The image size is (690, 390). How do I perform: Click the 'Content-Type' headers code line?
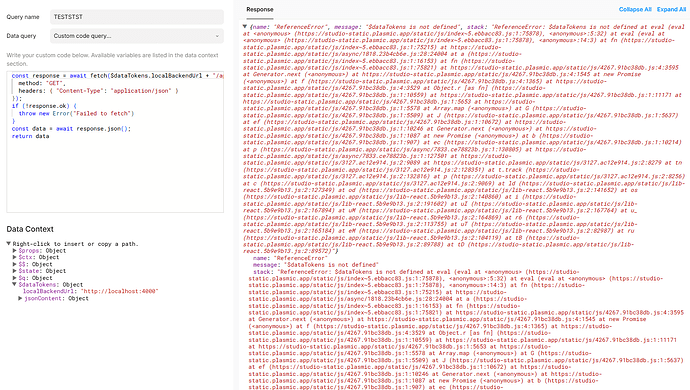(98, 91)
